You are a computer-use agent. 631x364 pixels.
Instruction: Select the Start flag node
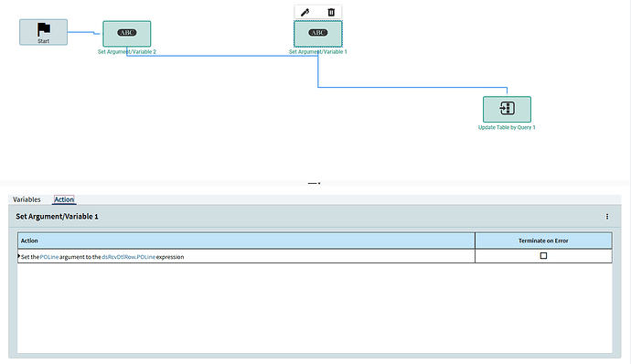click(44, 32)
